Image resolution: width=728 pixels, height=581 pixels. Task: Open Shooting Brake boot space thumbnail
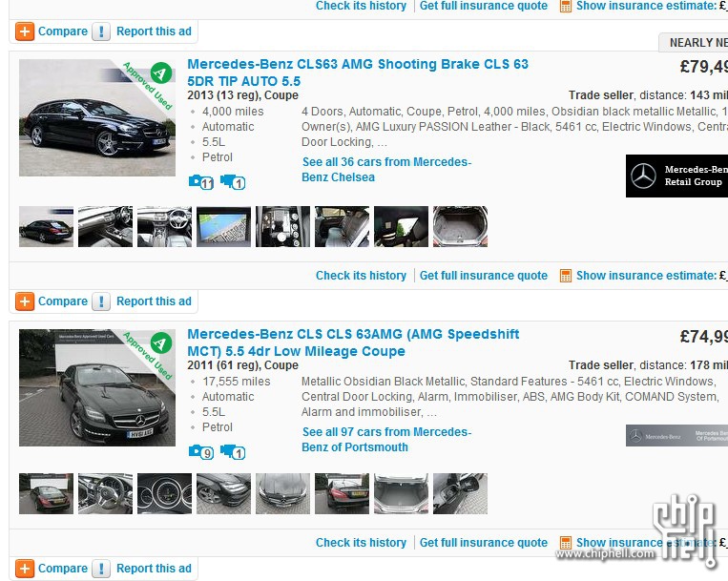(461, 226)
